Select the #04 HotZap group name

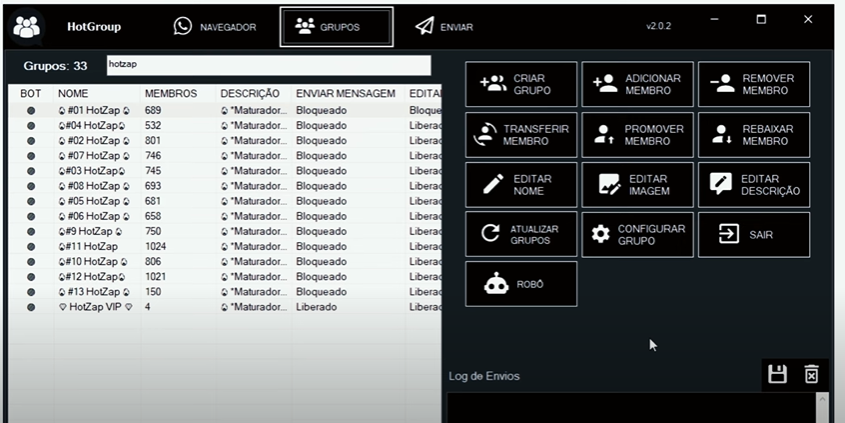coord(92,126)
